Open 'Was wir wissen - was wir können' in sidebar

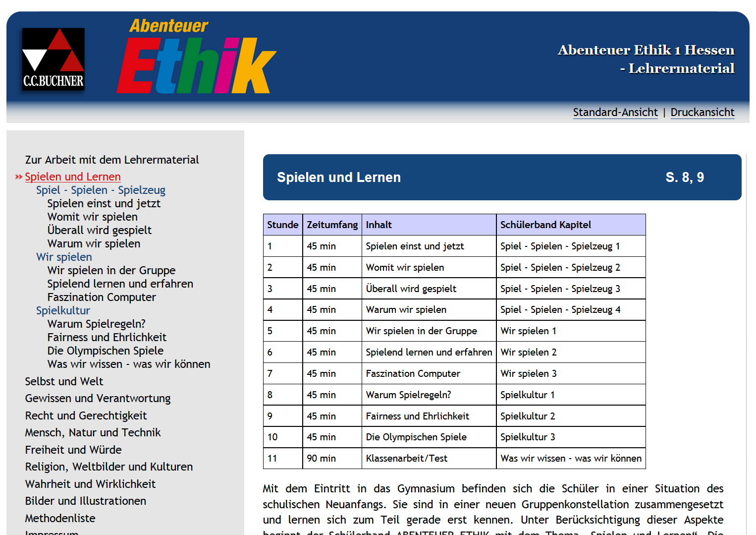pyautogui.click(x=129, y=364)
